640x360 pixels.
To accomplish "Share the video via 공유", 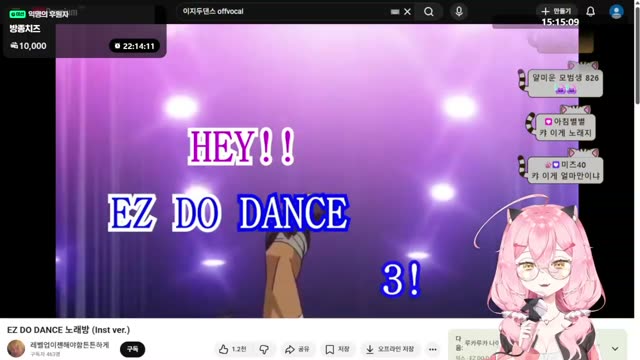I will pyautogui.click(x=297, y=349).
